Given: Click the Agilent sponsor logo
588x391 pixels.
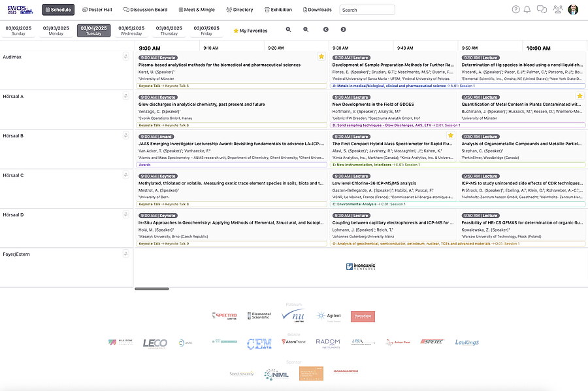Looking at the screenshot, I should point(329,316).
